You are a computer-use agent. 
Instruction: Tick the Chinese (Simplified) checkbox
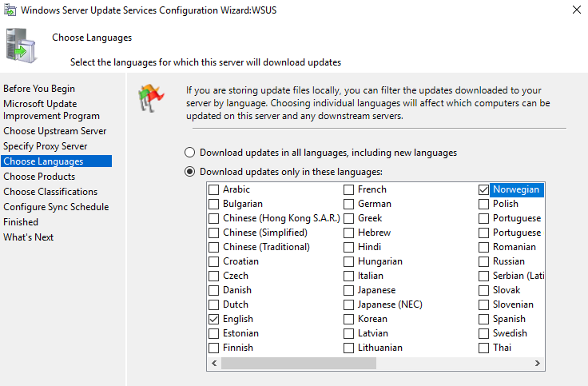(x=214, y=233)
